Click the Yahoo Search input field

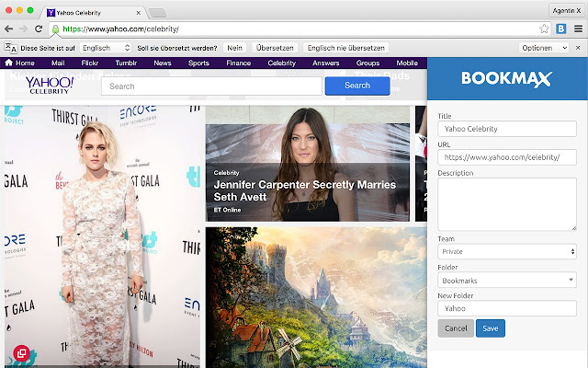pos(211,86)
